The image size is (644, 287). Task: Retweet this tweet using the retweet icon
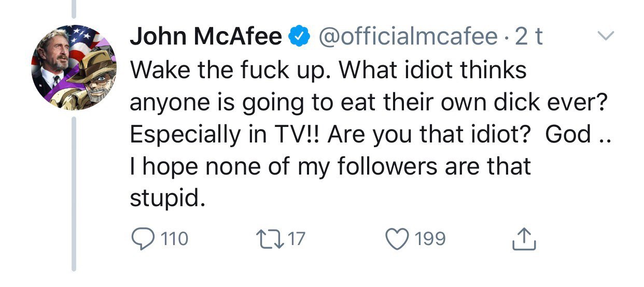270,239
